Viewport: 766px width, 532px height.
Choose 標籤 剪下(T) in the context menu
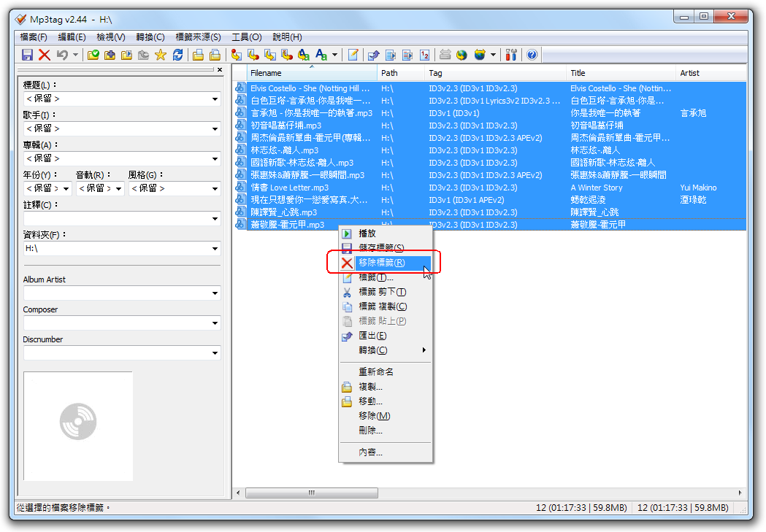click(386, 292)
